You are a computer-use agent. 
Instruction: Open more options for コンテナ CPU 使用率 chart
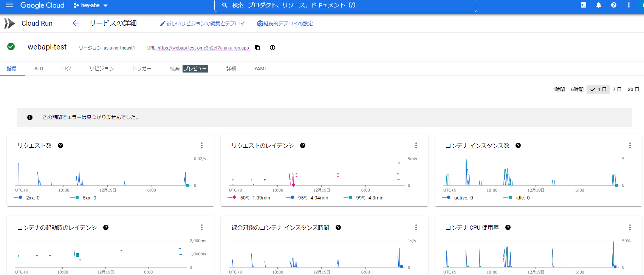click(630, 227)
